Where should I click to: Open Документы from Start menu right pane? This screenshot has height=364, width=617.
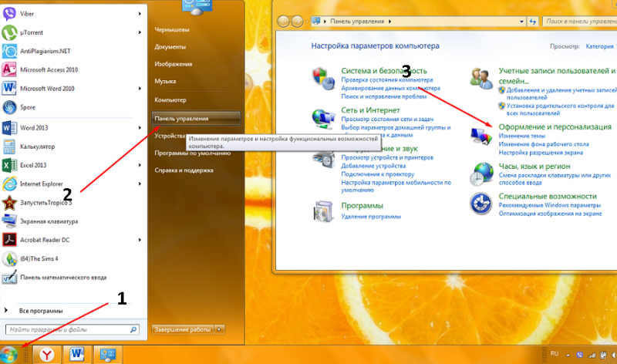point(170,47)
